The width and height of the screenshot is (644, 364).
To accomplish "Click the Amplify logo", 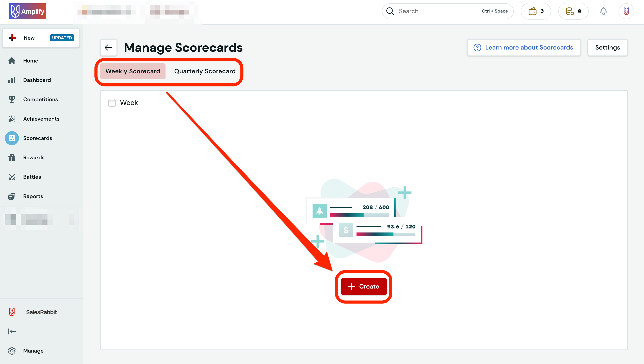I will click(27, 11).
